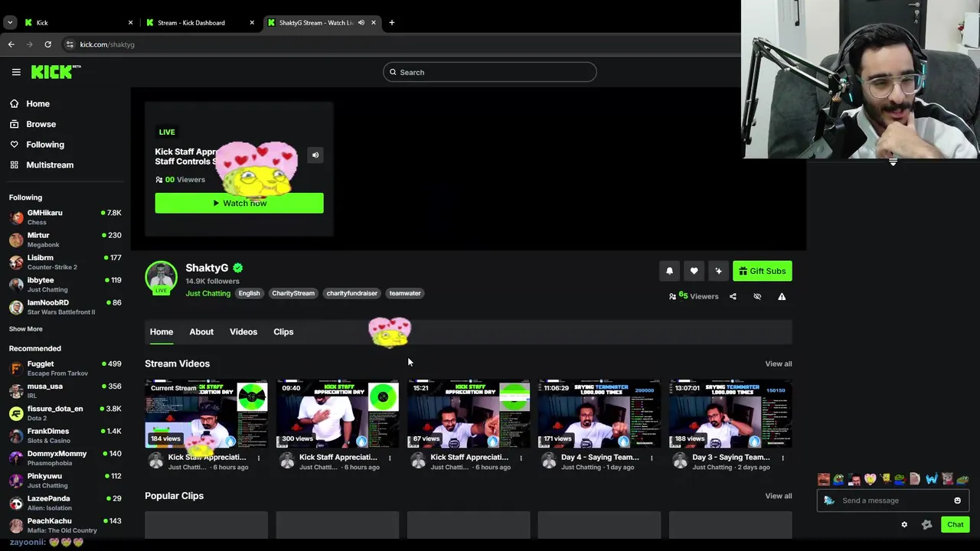Click the green Chat send button

(955, 524)
